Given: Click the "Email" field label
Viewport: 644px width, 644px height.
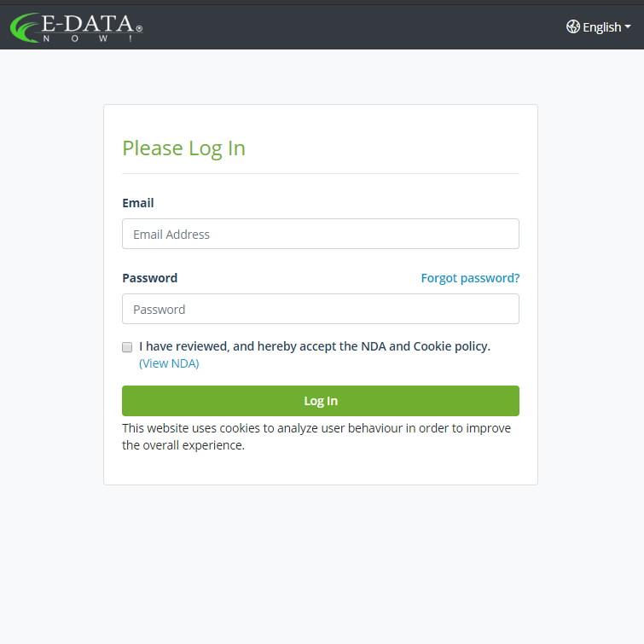Looking at the screenshot, I should [138, 203].
